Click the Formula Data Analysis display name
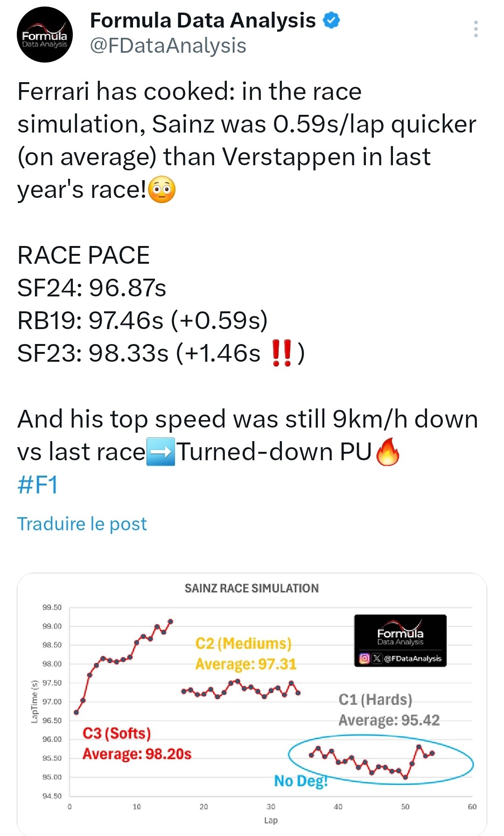 click(x=203, y=21)
